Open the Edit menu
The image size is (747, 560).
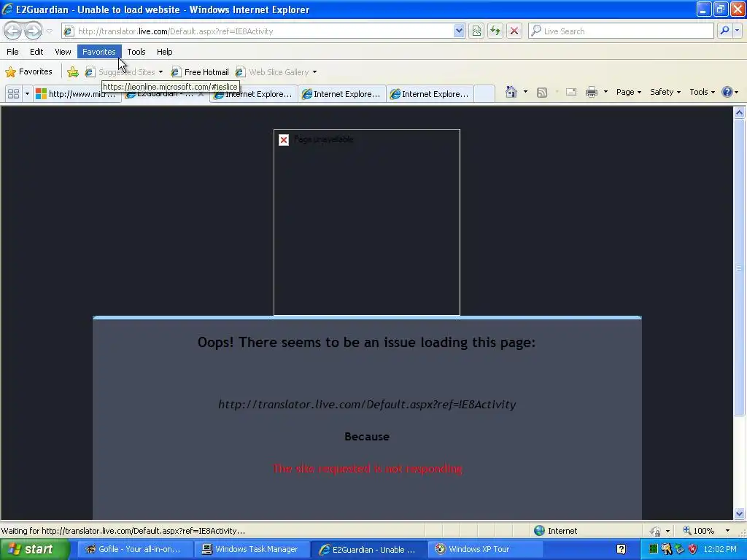pos(36,52)
